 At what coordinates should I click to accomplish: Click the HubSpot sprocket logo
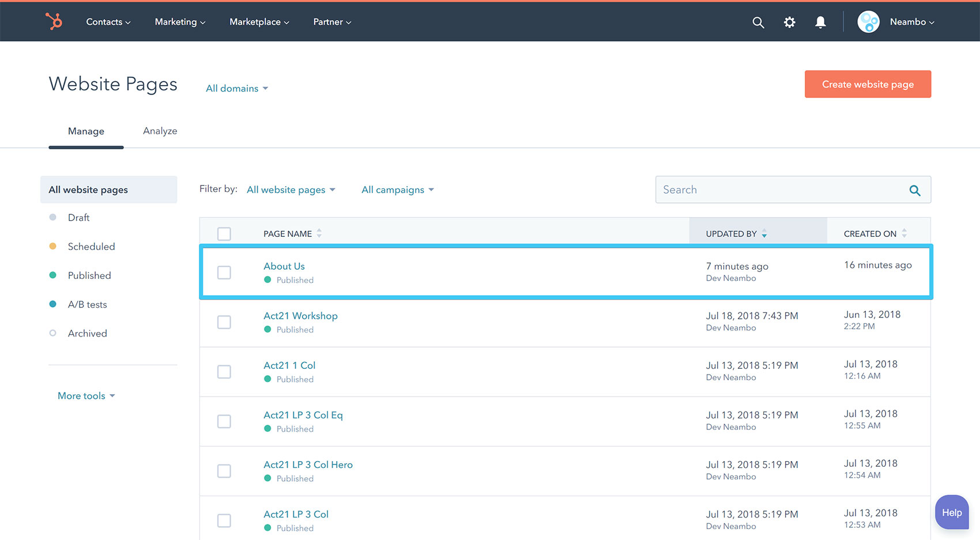tap(54, 21)
